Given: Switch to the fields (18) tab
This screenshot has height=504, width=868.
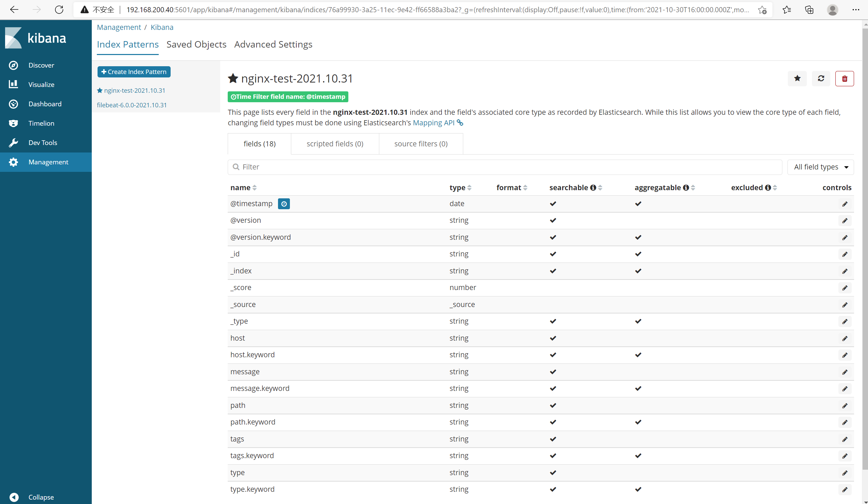Looking at the screenshot, I should pos(259,144).
